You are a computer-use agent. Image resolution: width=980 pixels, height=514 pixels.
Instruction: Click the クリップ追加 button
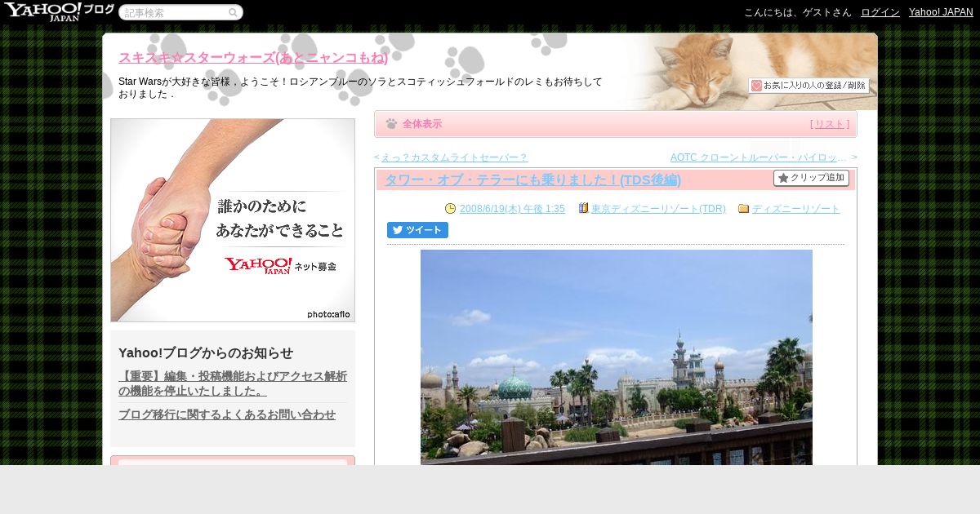click(811, 178)
